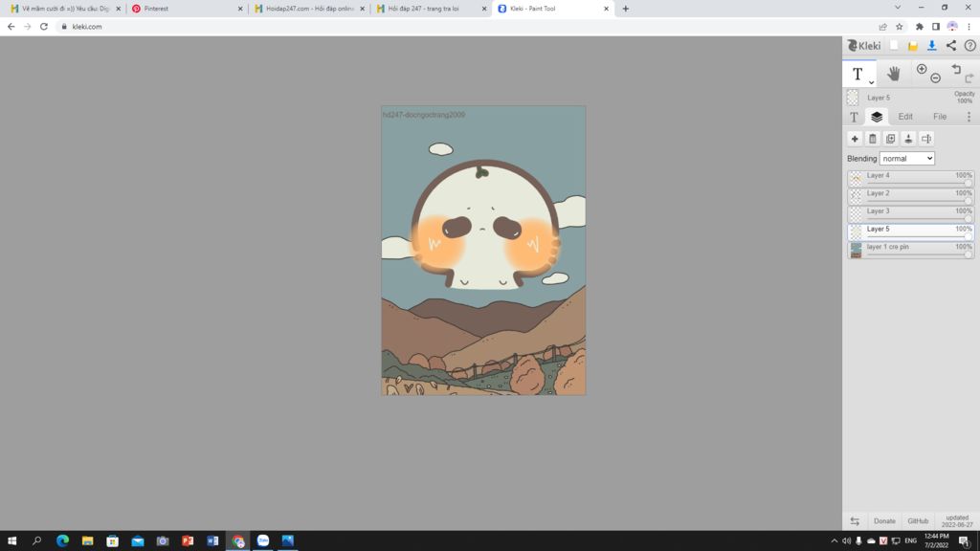Open the Chrome three-dot menu

point(969,26)
